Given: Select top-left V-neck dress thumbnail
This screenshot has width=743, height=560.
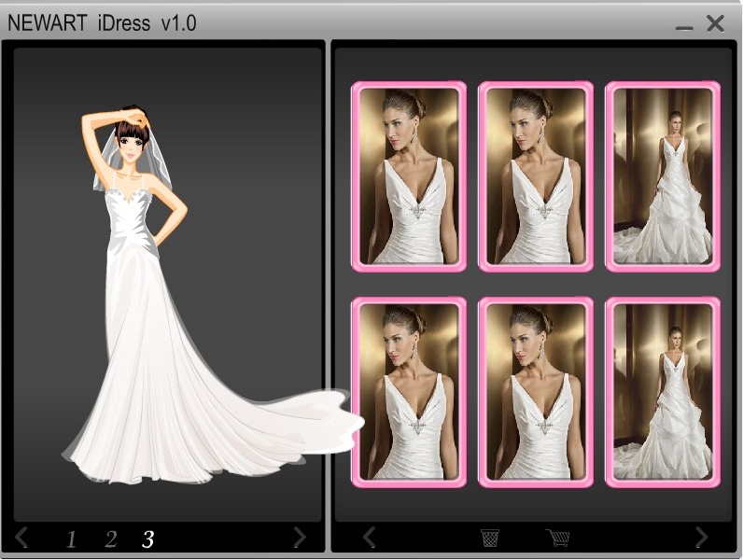Looking at the screenshot, I should point(408,176).
